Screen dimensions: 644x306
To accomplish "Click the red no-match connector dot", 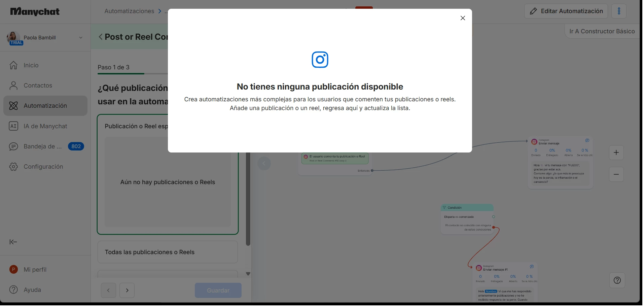I will point(494,228).
